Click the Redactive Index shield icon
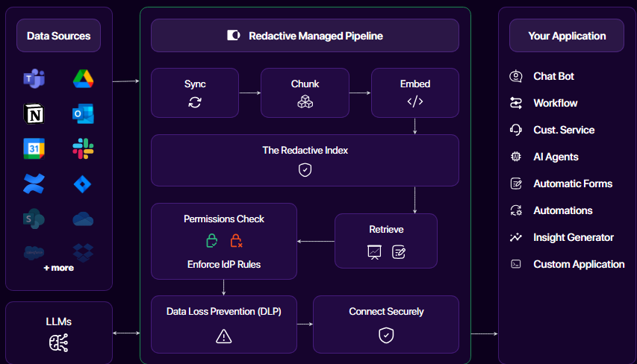The width and height of the screenshot is (637, 364). pyautogui.click(x=305, y=170)
